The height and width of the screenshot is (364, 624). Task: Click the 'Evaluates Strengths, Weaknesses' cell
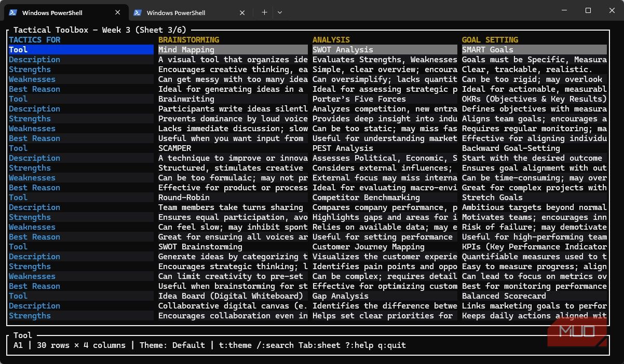click(x=385, y=60)
